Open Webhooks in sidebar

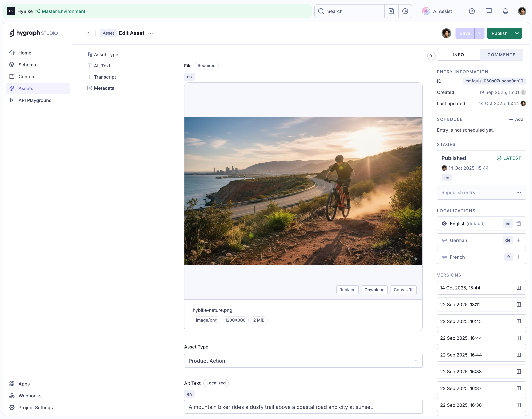(38, 395)
